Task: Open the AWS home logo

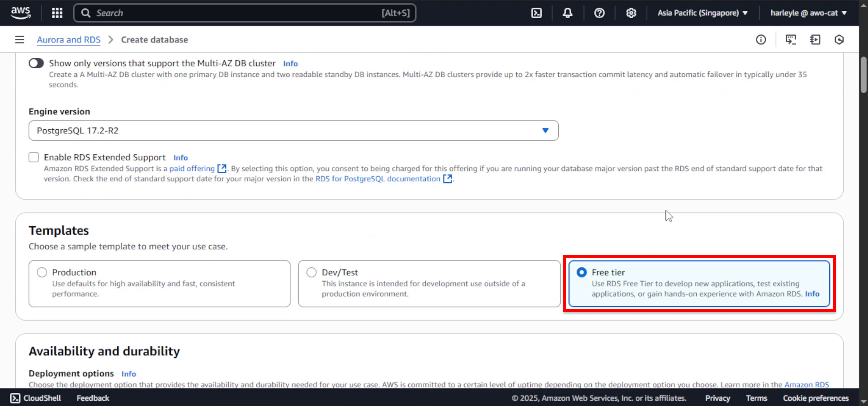Action: pyautogui.click(x=21, y=13)
